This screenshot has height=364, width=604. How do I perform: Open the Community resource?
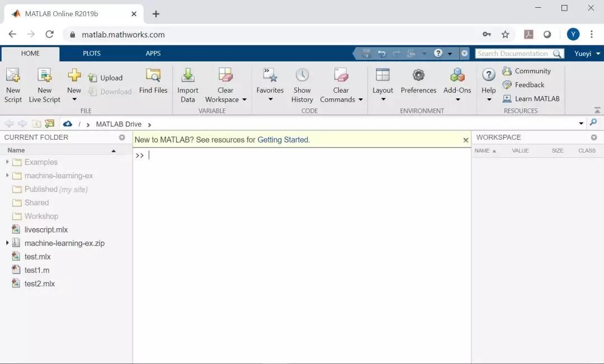(527, 71)
